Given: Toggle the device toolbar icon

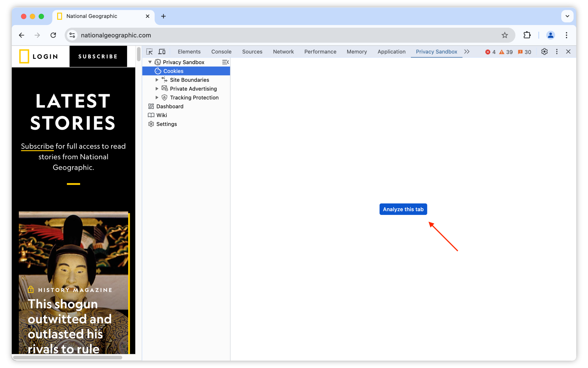Looking at the screenshot, I should pyautogui.click(x=162, y=52).
